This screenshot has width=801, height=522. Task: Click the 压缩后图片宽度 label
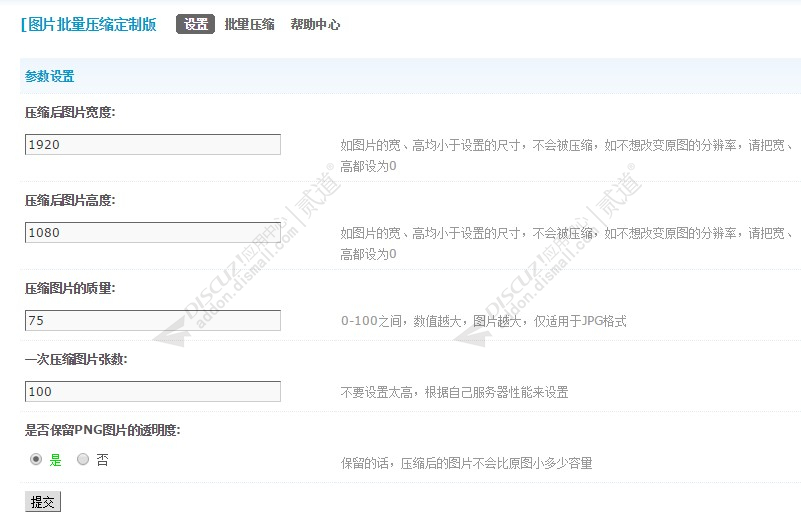pos(70,112)
